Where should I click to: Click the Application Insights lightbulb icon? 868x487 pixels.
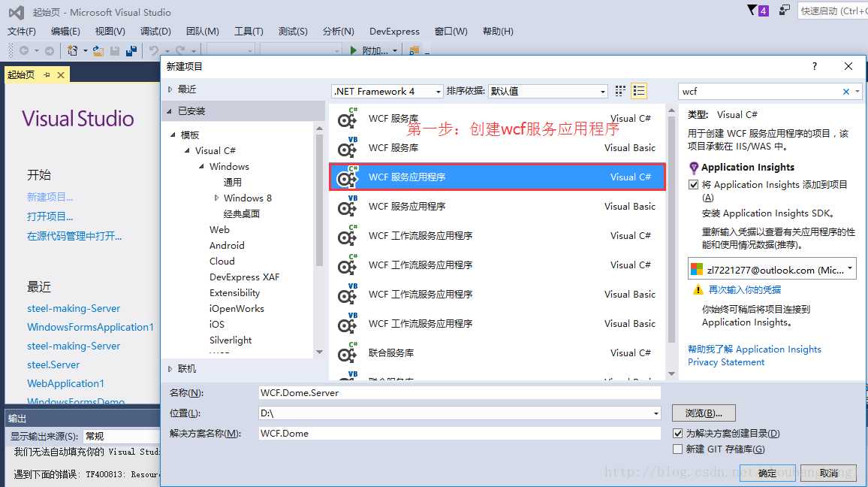tap(694, 168)
